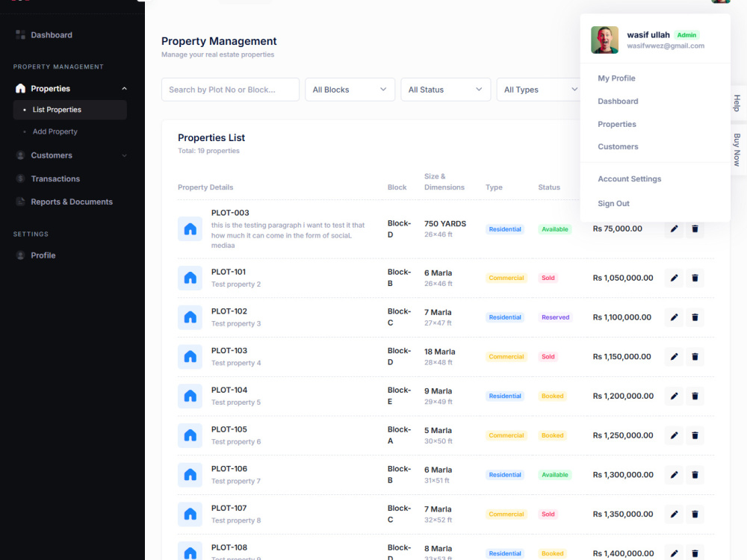Viewport: 747px width, 560px height.
Task: Delete PLOT-107 using the trash icon
Action: [x=695, y=514]
